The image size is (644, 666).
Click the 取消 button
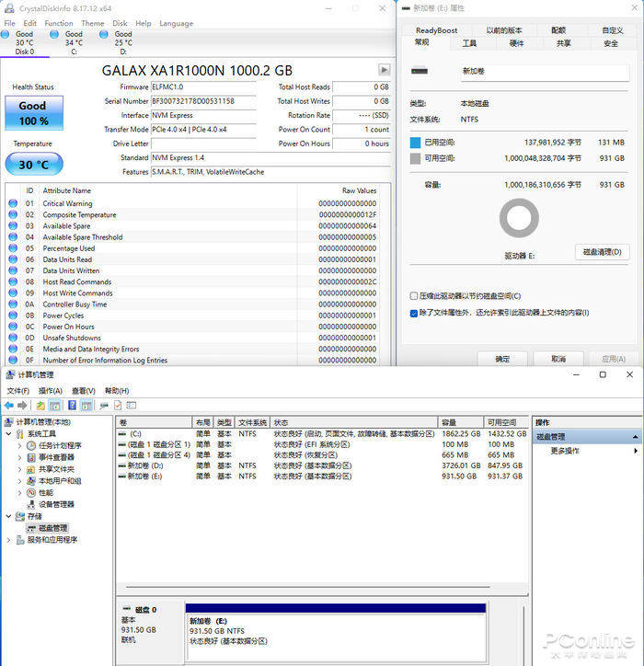pos(558,359)
